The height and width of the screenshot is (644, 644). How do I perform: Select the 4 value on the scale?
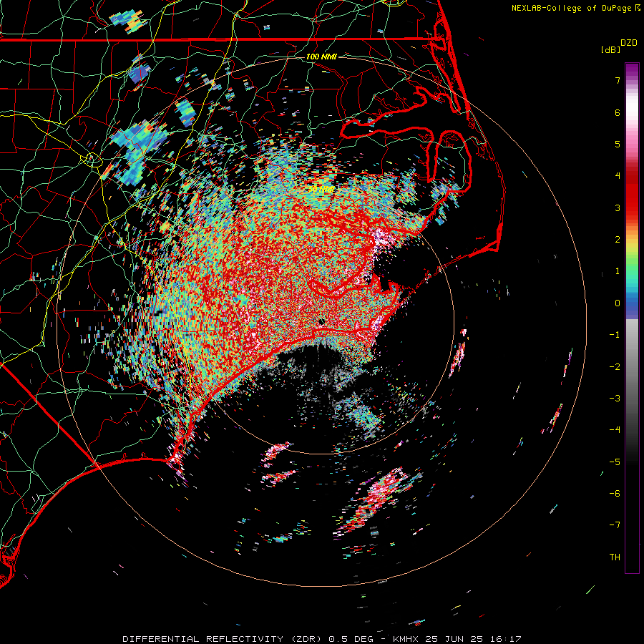point(618,176)
